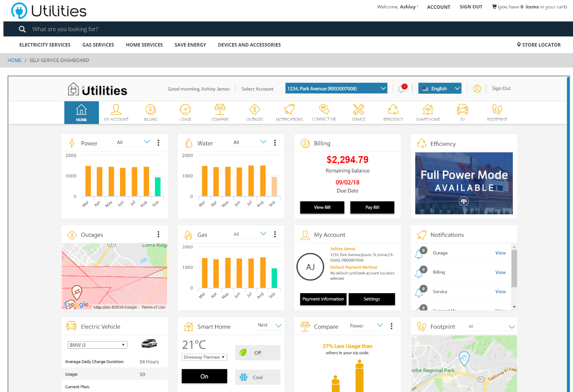
Task: Expand the Select Account address dropdown
Action: [336, 89]
